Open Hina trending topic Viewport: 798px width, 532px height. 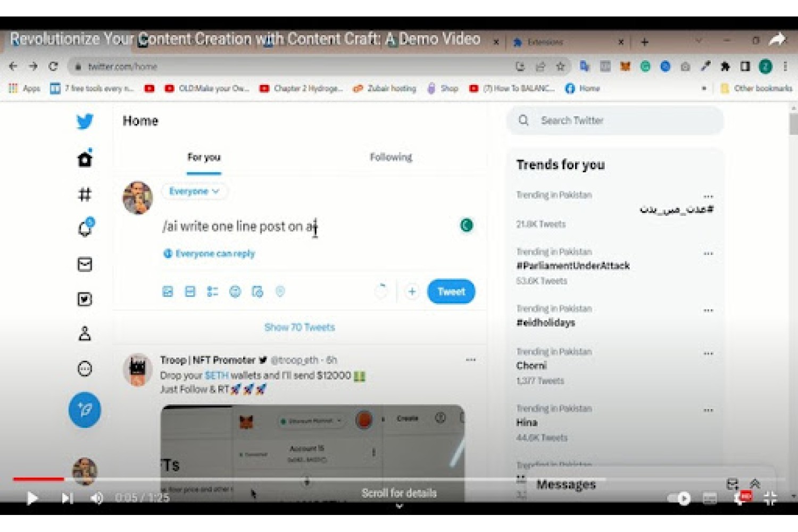527,423
